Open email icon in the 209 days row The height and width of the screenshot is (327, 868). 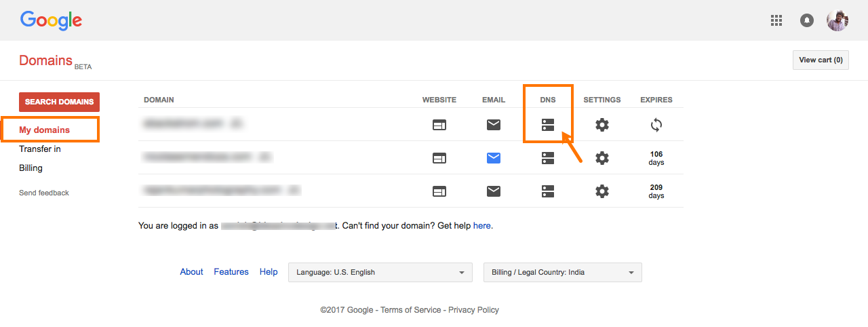494,191
